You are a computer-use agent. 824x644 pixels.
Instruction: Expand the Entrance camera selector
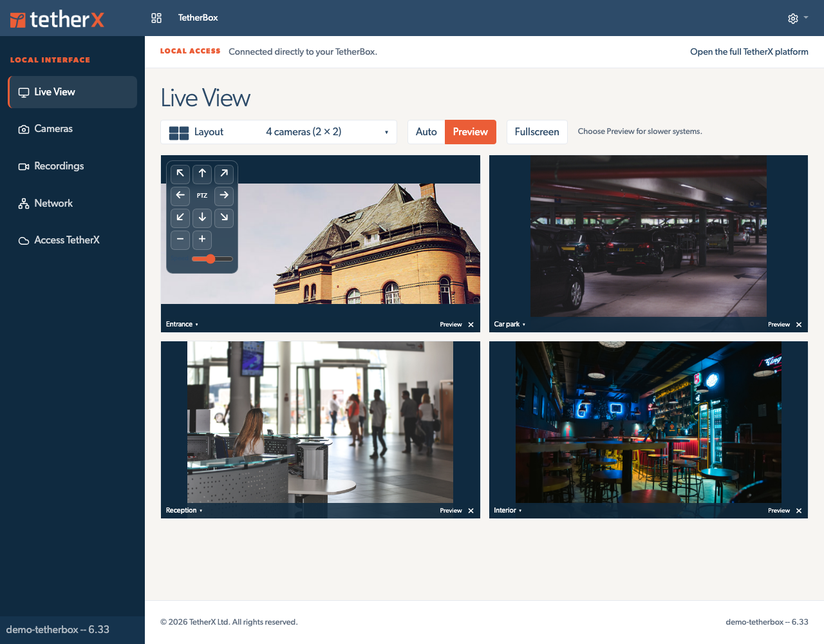[x=182, y=325]
